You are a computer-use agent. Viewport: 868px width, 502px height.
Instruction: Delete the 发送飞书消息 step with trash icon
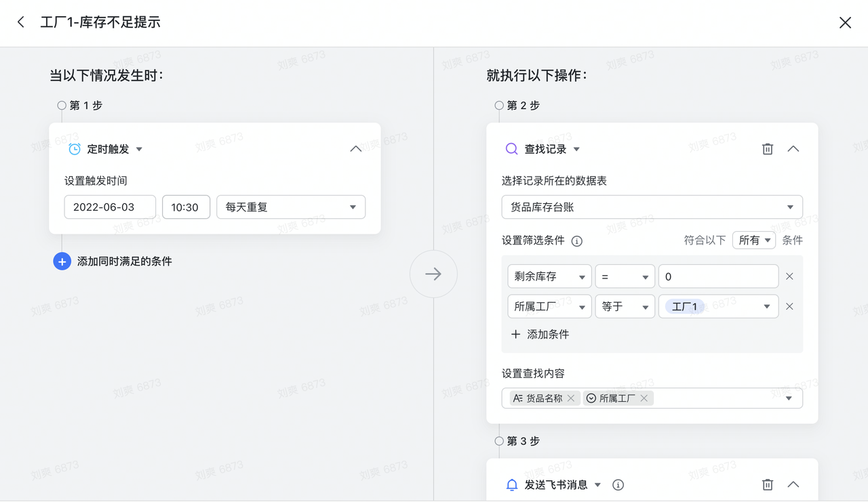(767, 484)
